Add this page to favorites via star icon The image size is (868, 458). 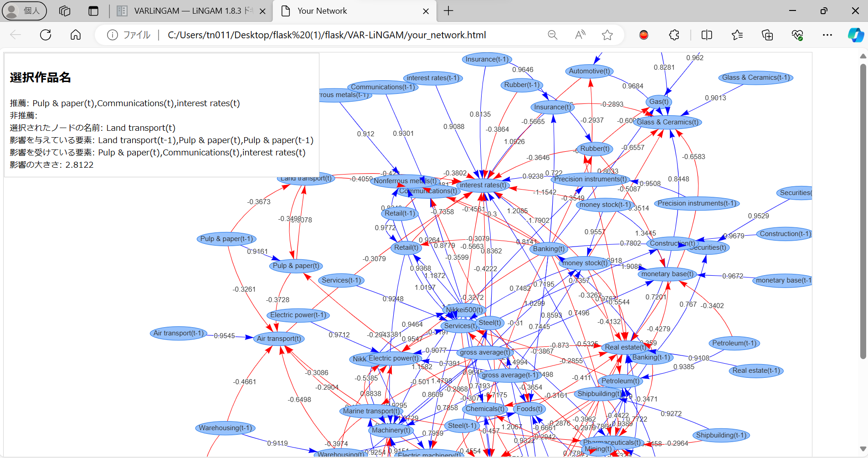pos(608,35)
